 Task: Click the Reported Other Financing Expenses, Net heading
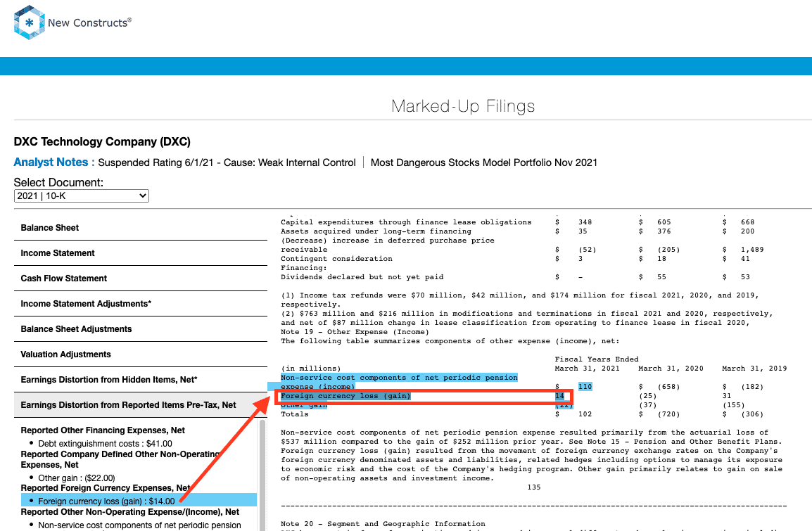coord(103,430)
